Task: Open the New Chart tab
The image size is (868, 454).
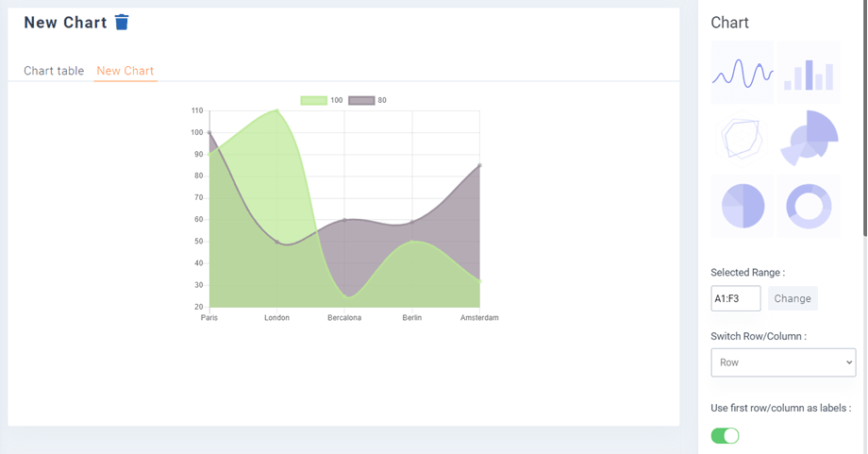Action: click(125, 71)
